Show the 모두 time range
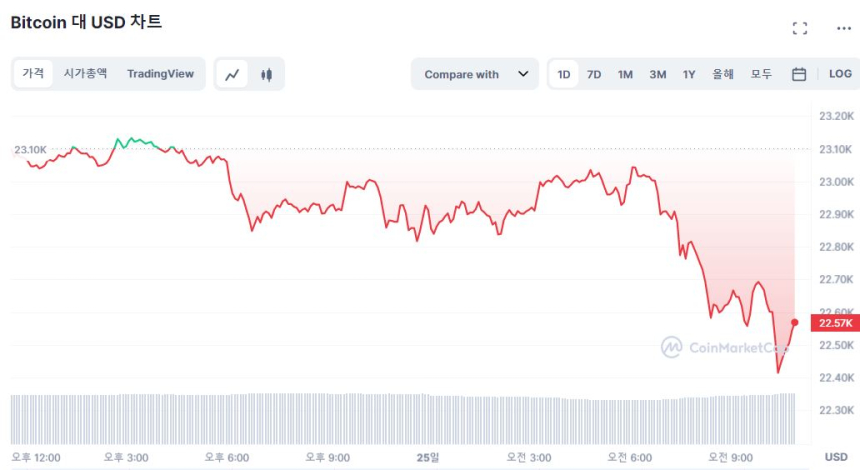 tap(761, 74)
